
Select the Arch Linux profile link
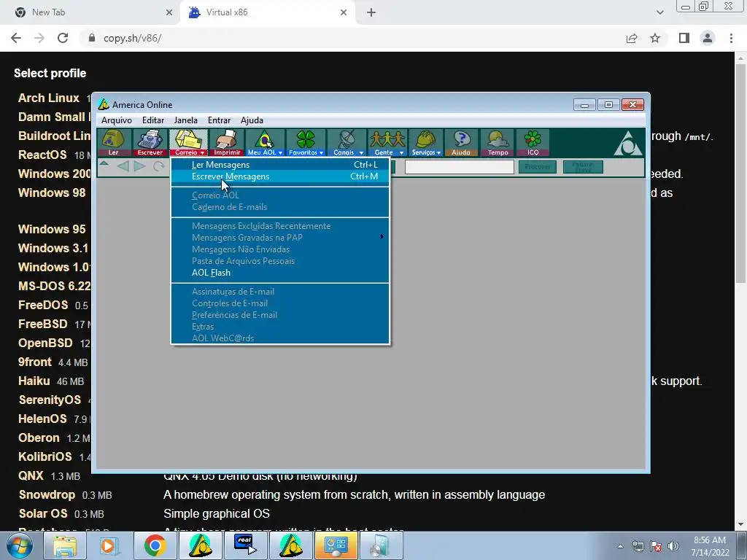[49, 98]
